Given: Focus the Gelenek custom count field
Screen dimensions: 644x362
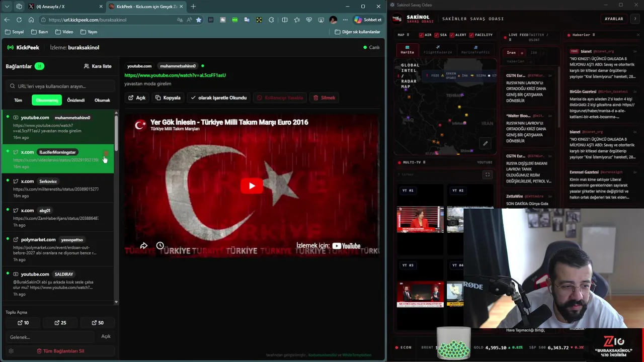Looking at the screenshot, I should pyautogui.click(x=50, y=337).
